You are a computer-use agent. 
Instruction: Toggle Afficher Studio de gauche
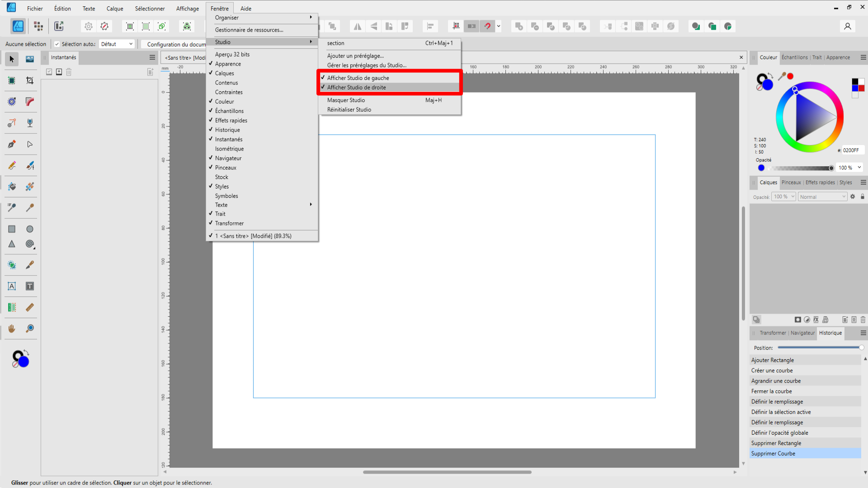point(358,78)
